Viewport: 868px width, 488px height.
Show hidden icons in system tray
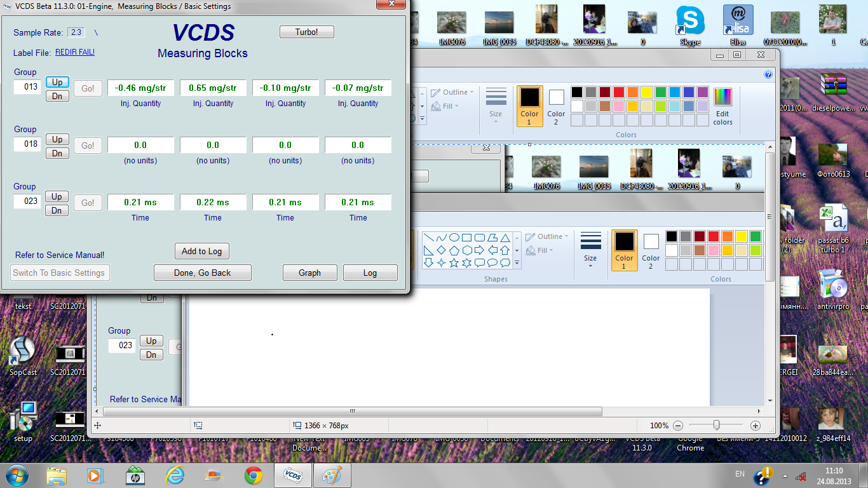(784, 476)
